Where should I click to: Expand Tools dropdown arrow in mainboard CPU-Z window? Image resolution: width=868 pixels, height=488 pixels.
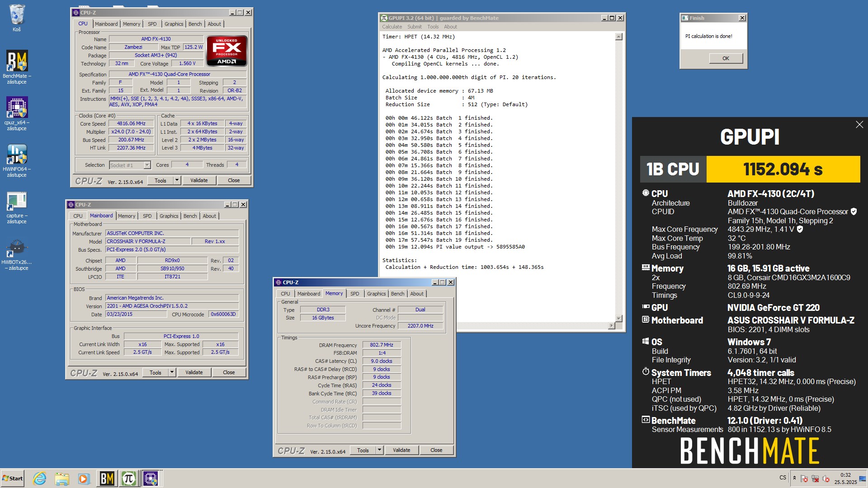pyautogui.click(x=172, y=372)
